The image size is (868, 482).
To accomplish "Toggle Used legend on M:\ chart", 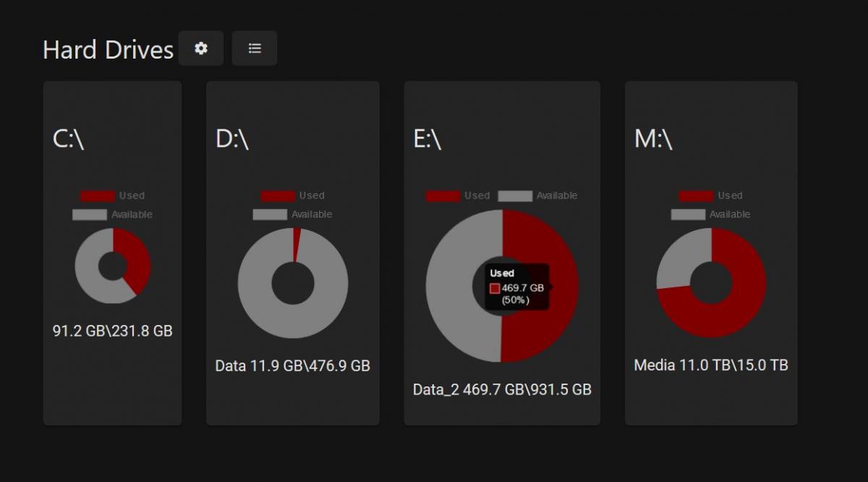I will point(710,195).
